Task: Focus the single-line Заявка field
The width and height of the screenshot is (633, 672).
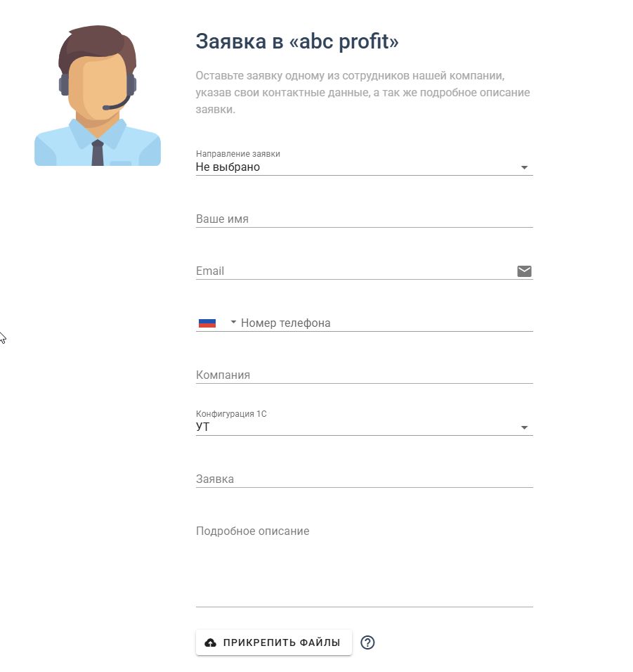Action: (x=364, y=479)
